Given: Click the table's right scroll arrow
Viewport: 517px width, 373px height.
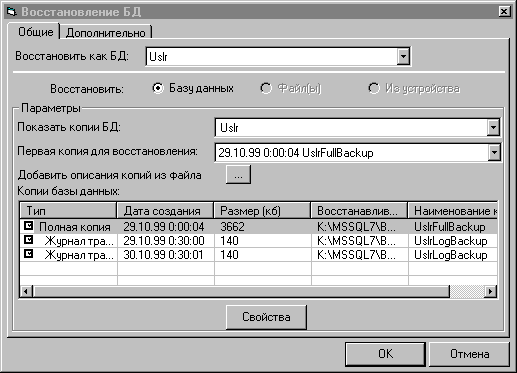Looking at the screenshot, I should click(490, 291).
